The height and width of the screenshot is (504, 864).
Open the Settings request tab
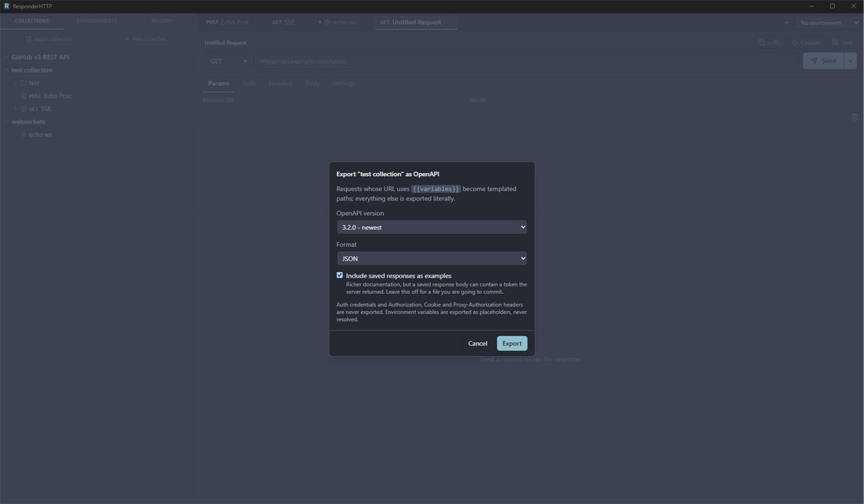tap(344, 83)
